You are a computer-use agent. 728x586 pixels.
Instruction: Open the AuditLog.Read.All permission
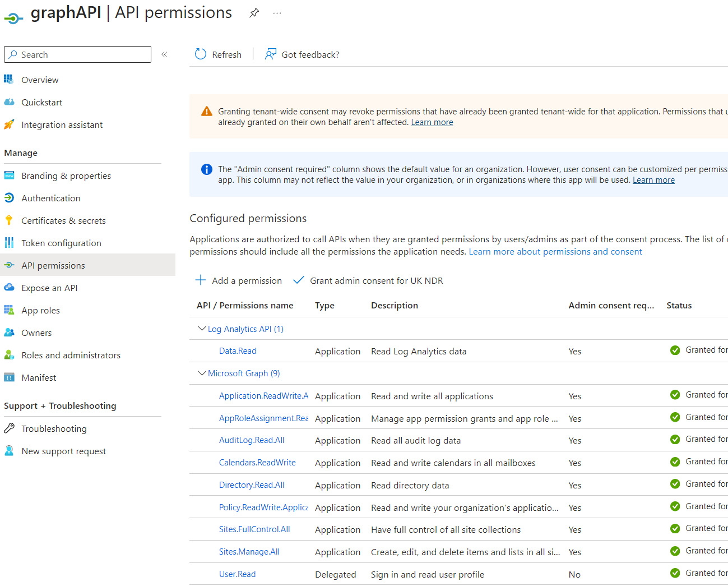pos(252,440)
